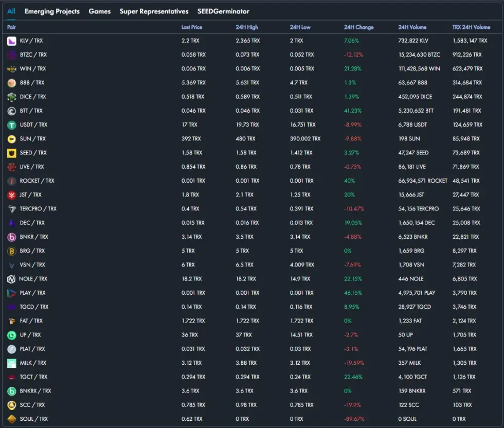Screen dimensions: 504x428
Task: Click the BRG token icon
Action: 11,251
